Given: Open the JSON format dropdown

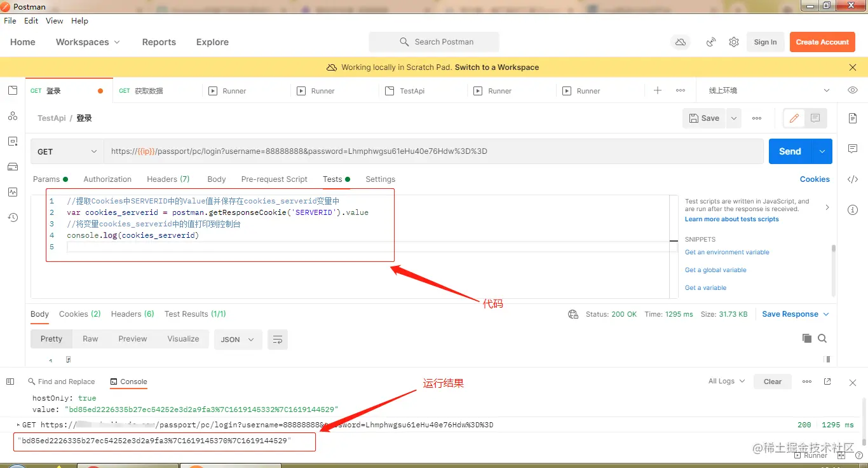Looking at the screenshot, I should [238, 340].
